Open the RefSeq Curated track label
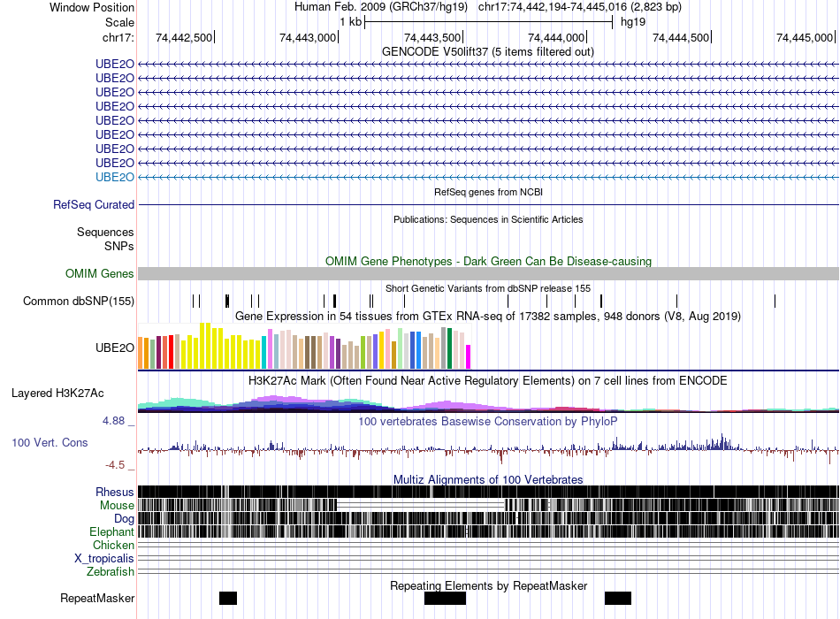The image size is (840, 619). [x=94, y=205]
